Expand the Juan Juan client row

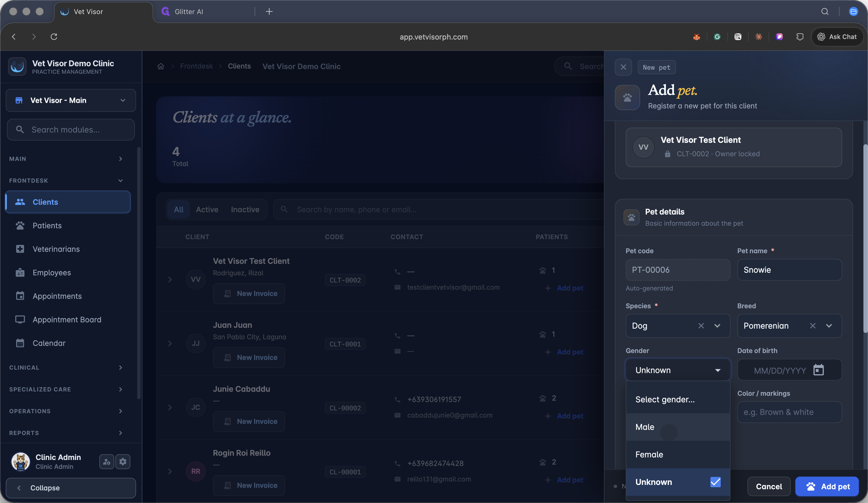point(170,343)
